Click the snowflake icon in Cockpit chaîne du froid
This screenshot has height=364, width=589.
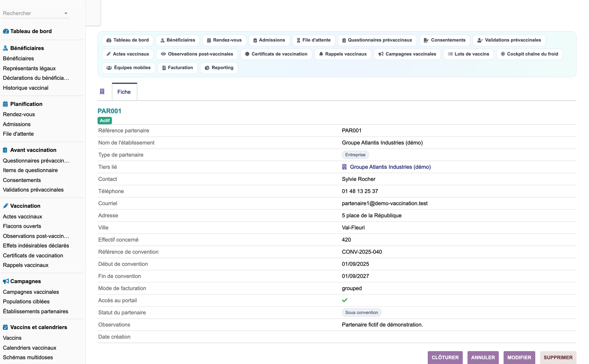pyautogui.click(x=503, y=54)
